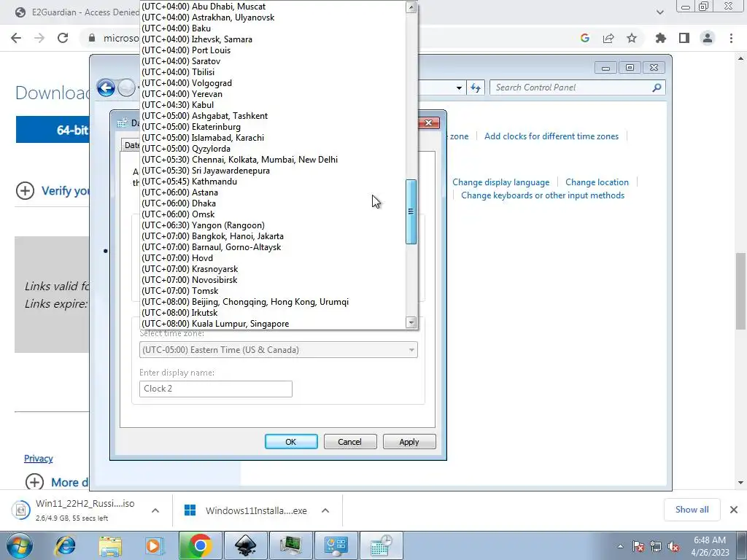
Task: Pick (UTC+05:30) Sri Jayawardenepura entry
Action: click(x=273, y=171)
